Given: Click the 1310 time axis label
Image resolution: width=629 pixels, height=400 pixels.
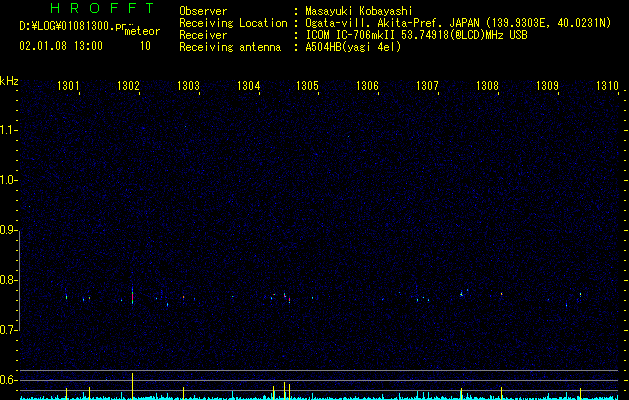Looking at the screenshot, I should click(607, 85).
